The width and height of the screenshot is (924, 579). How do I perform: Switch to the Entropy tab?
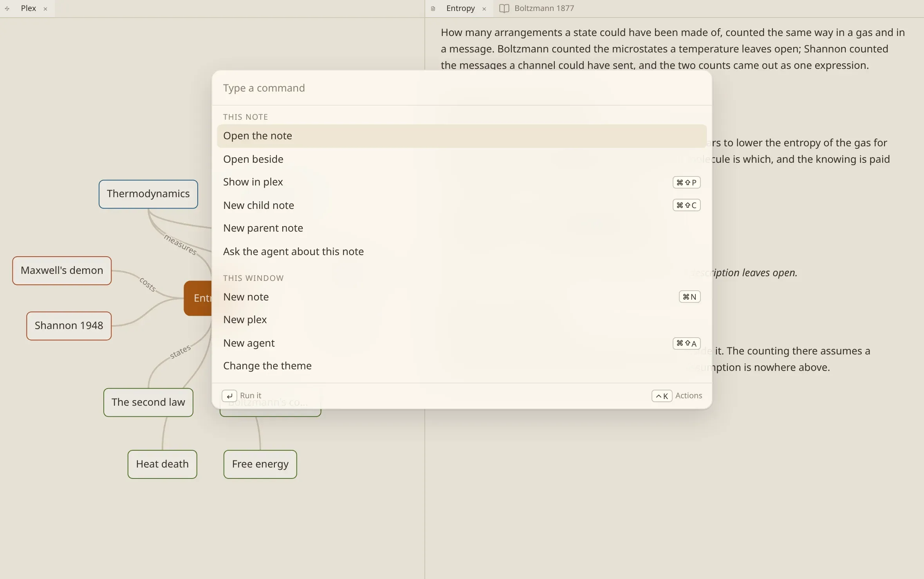460,8
